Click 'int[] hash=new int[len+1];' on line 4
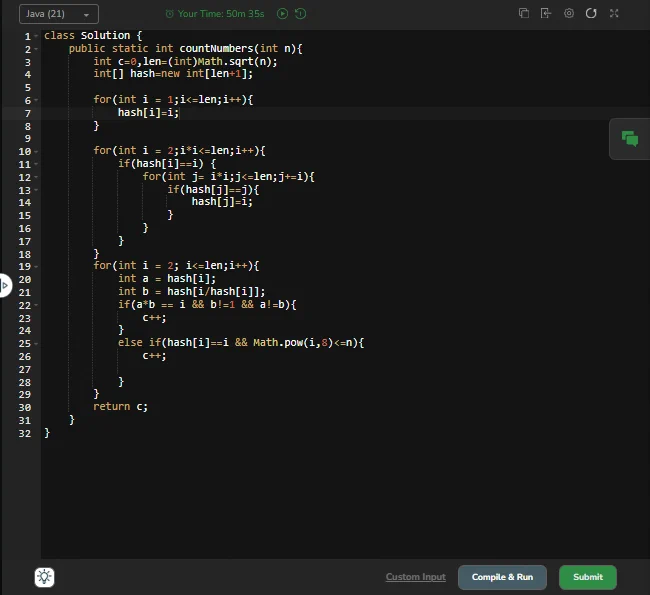 click(173, 74)
